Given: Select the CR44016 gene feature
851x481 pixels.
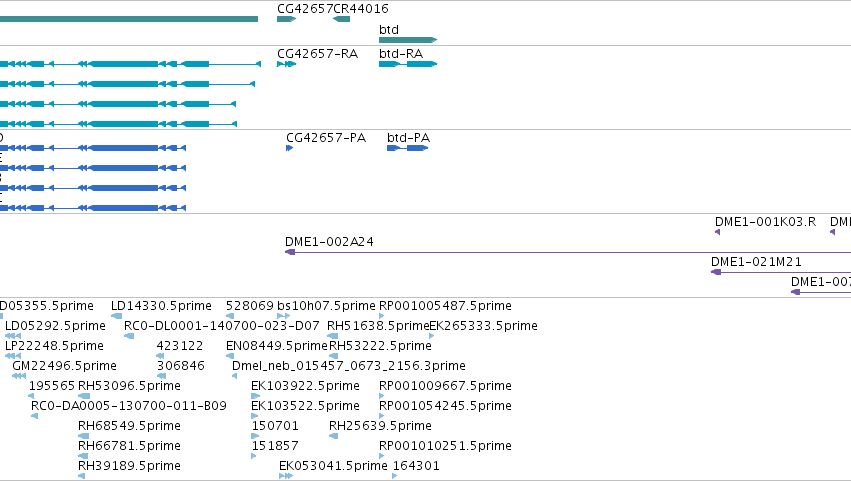Looking at the screenshot, I should click(x=341, y=19).
